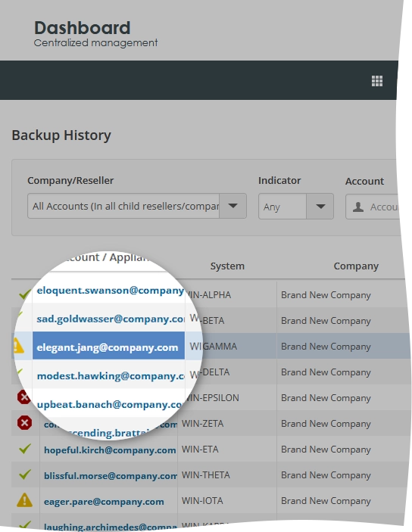
Task: Open elegant.jang@company.com account link
Action: tap(108, 347)
